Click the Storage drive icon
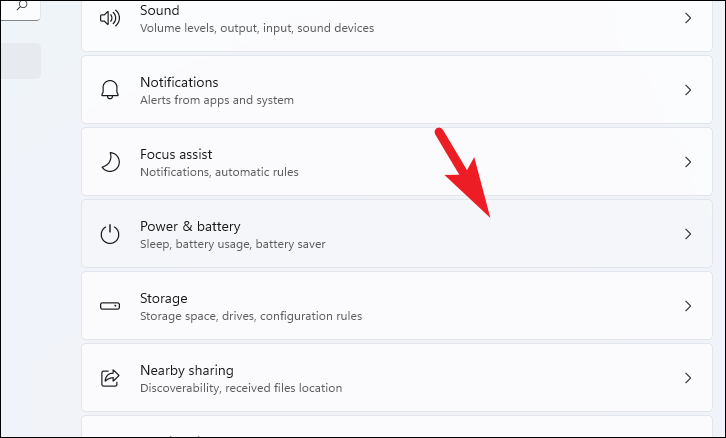Image resolution: width=726 pixels, height=438 pixels. point(110,306)
